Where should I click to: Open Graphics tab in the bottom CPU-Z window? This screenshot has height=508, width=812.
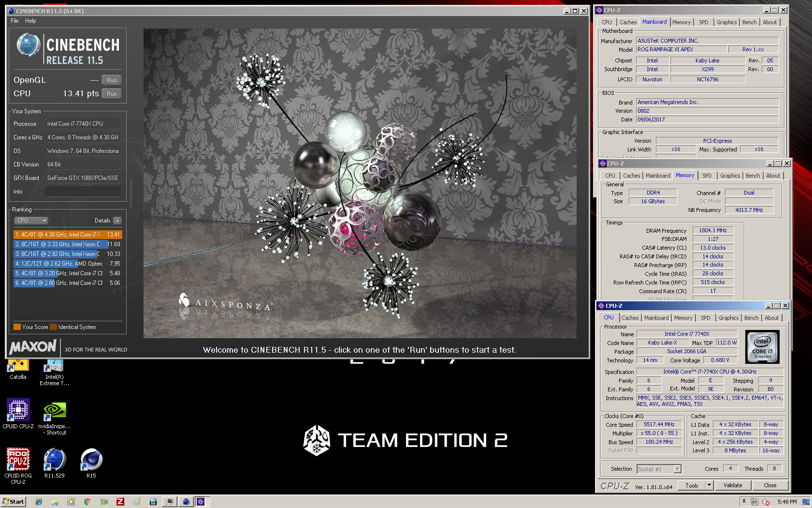(728, 318)
